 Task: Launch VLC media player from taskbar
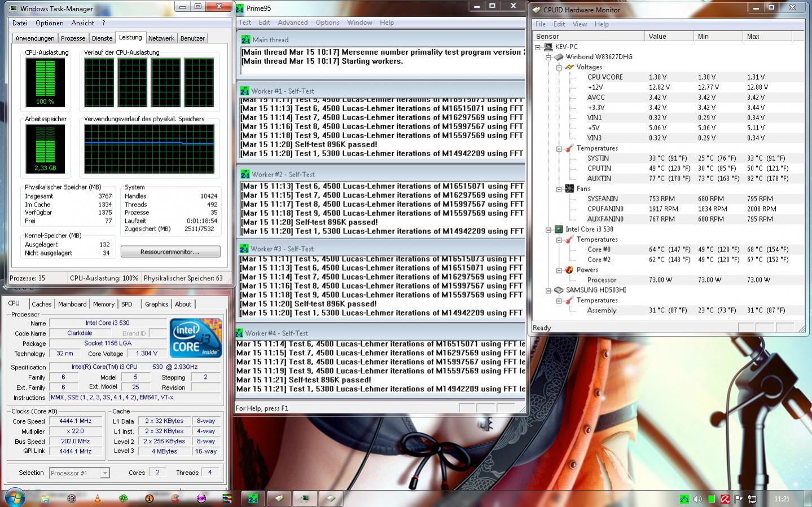(97, 499)
